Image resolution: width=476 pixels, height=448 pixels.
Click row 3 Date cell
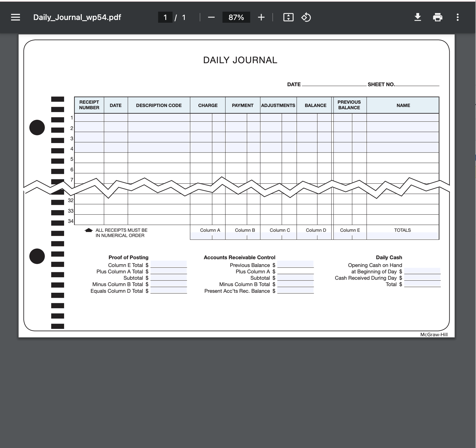(x=116, y=137)
